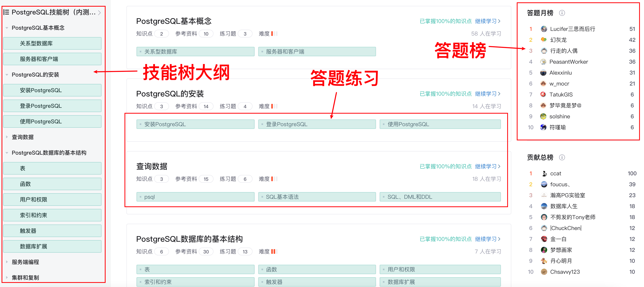The image size is (644, 287).
Task: Open the chevron next to PostgreSQL技能树 title
Action: (x=100, y=12)
